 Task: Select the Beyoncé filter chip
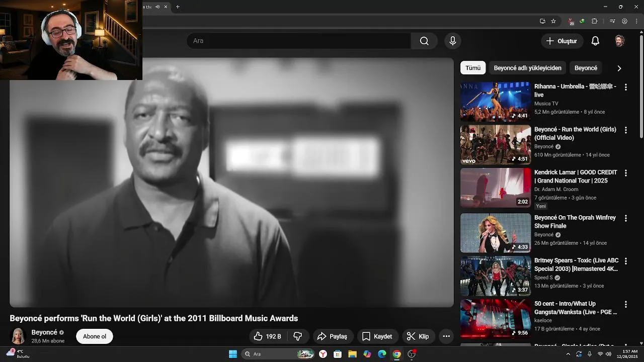pos(586,68)
